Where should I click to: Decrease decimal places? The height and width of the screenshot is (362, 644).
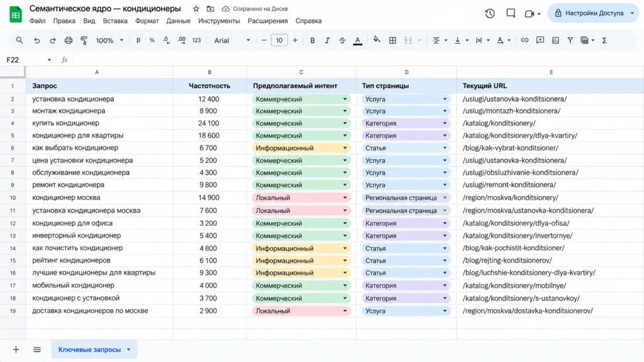coord(166,40)
